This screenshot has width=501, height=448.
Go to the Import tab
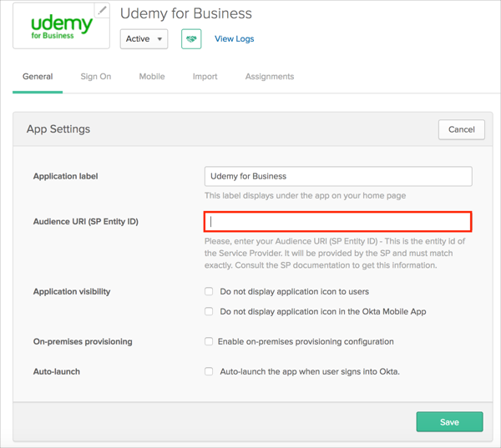coord(205,77)
